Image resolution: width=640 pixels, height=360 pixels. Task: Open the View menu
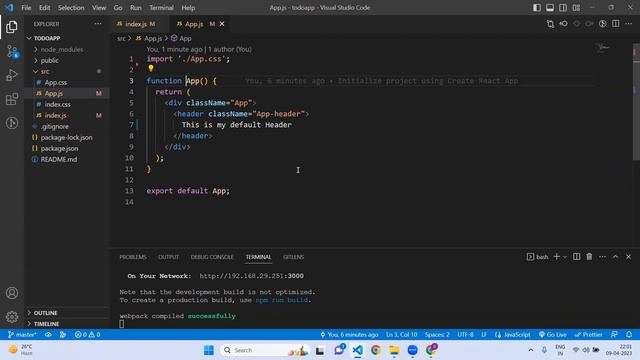pyautogui.click(x=99, y=8)
